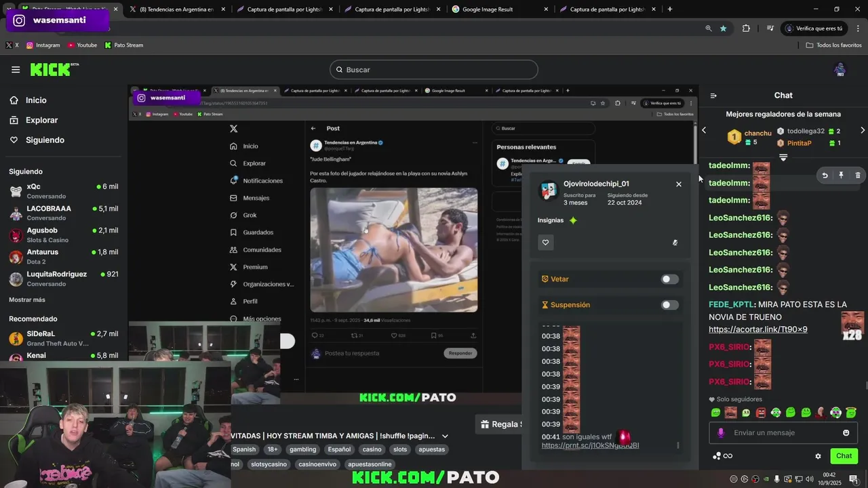Click the Enviar un mensaje input
Screen dimensions: 868x488
783,433
